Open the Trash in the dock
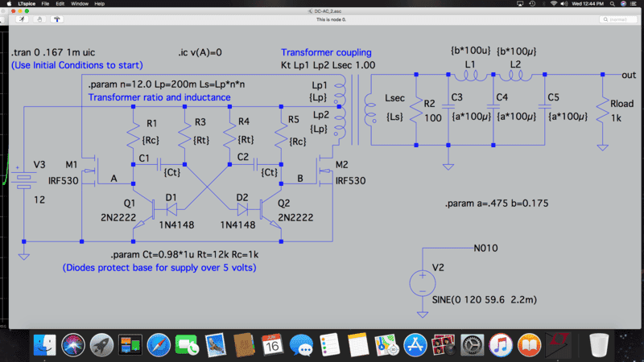Image resolution: width=644 pixels, height=362 pixels. (x=599, y=346)
